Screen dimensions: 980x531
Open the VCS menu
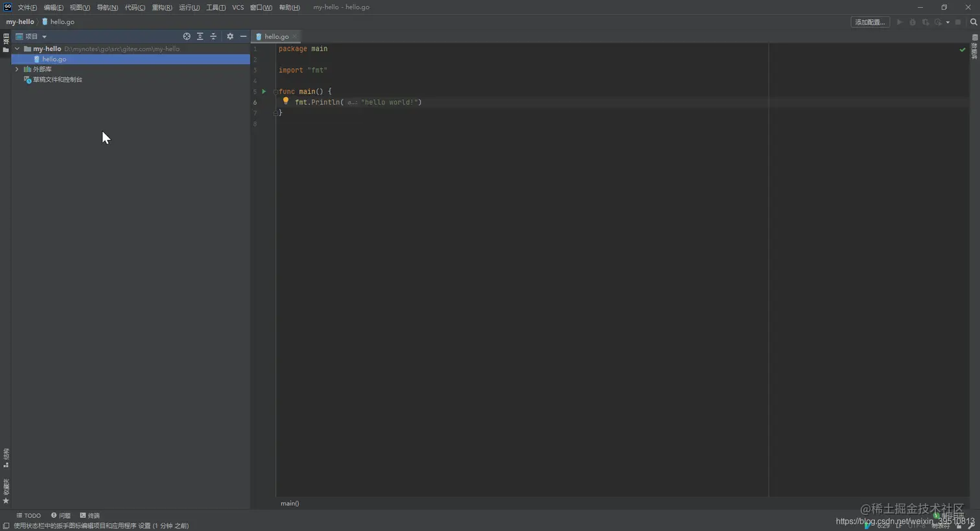[238, 8]
